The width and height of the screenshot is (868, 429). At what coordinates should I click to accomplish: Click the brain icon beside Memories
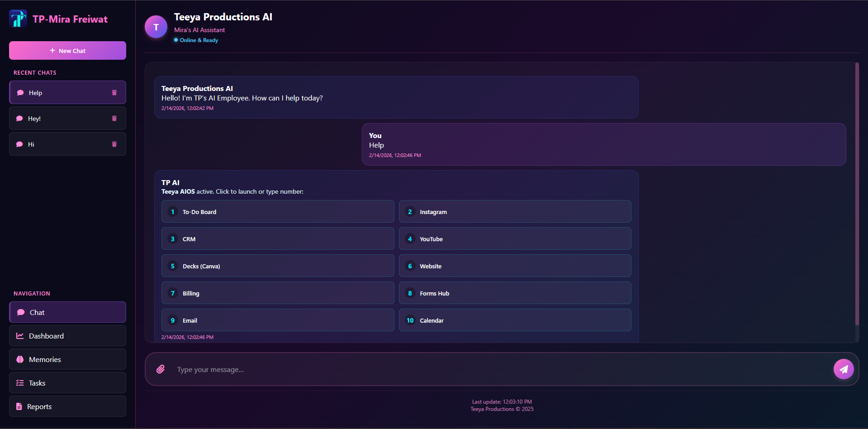[20, 359]
